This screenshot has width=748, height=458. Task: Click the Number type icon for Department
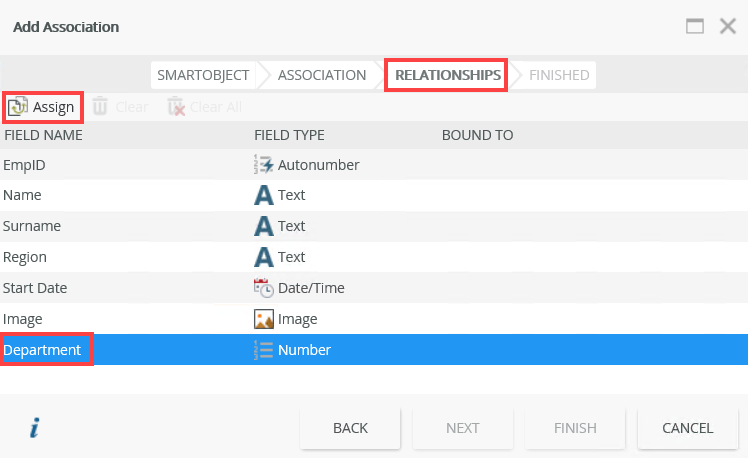click(264, 350)
